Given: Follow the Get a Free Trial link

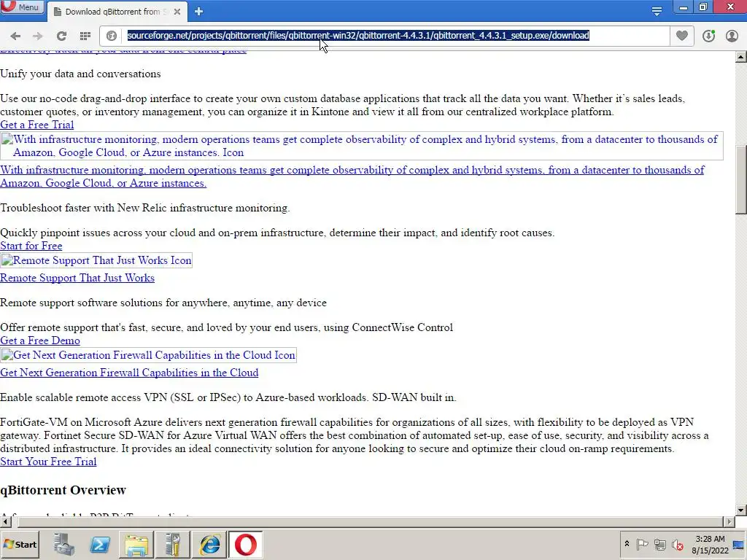Looking at the screenshot, I should click(x=36, y=125).
